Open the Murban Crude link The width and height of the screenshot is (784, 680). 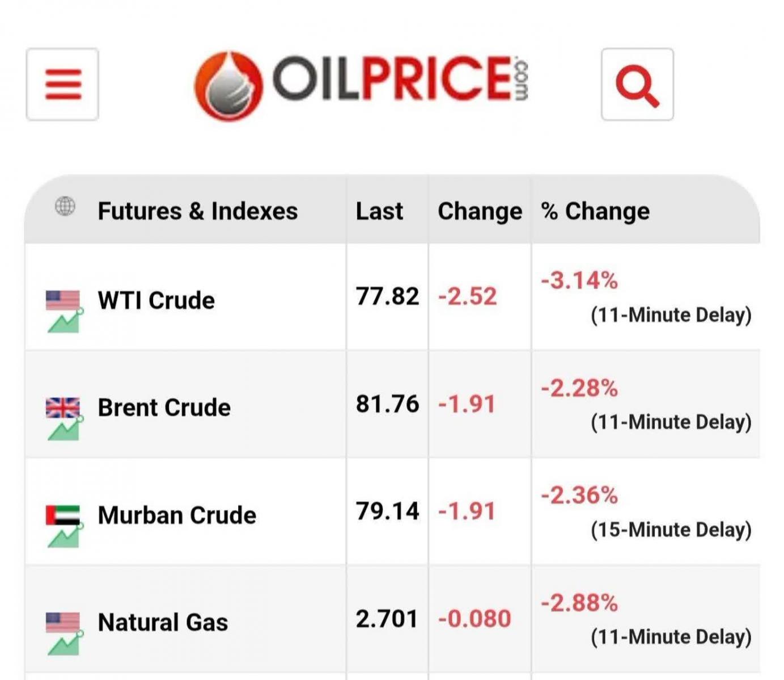(x=177, y=515)
